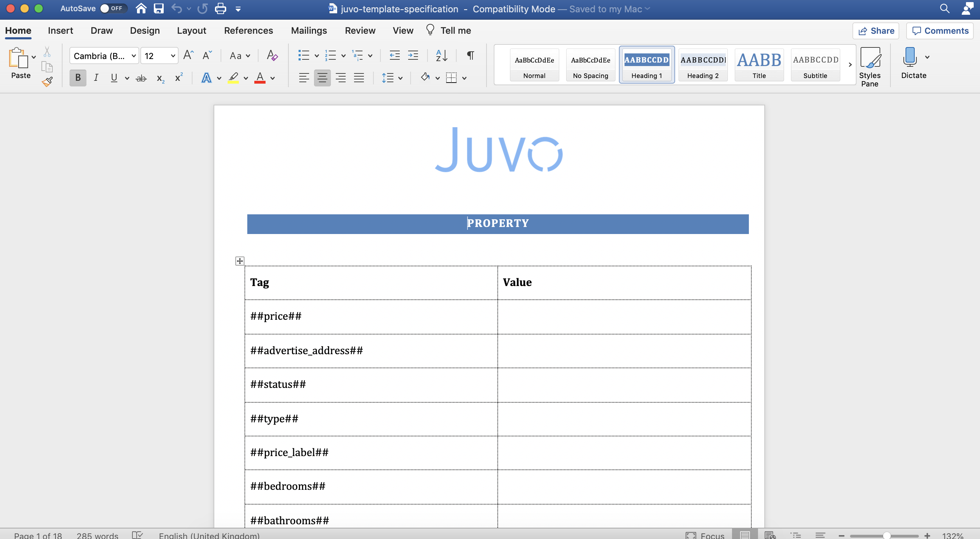Click the Print icon in title bar
Image resolution: width=980 pixels, height=539 pixels.
click(220, 9)
